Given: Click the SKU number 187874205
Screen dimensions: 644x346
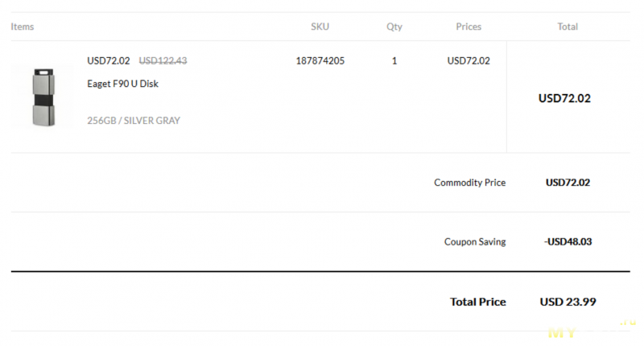Looking at the screenshot, I should coord(320,60).
